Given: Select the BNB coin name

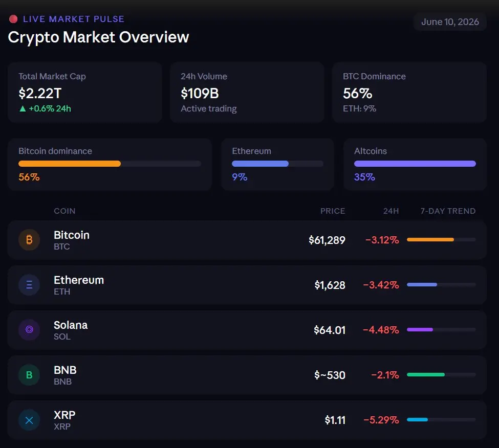Looking at the screenshot, I should click(65, 370).
